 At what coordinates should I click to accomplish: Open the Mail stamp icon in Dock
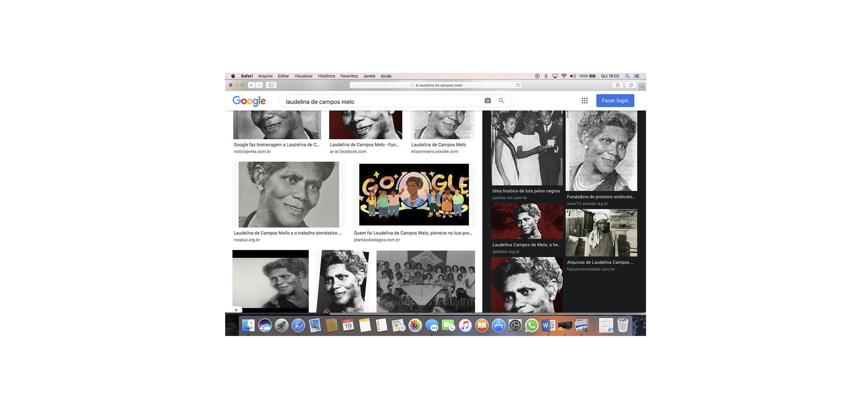pos(315,325)
